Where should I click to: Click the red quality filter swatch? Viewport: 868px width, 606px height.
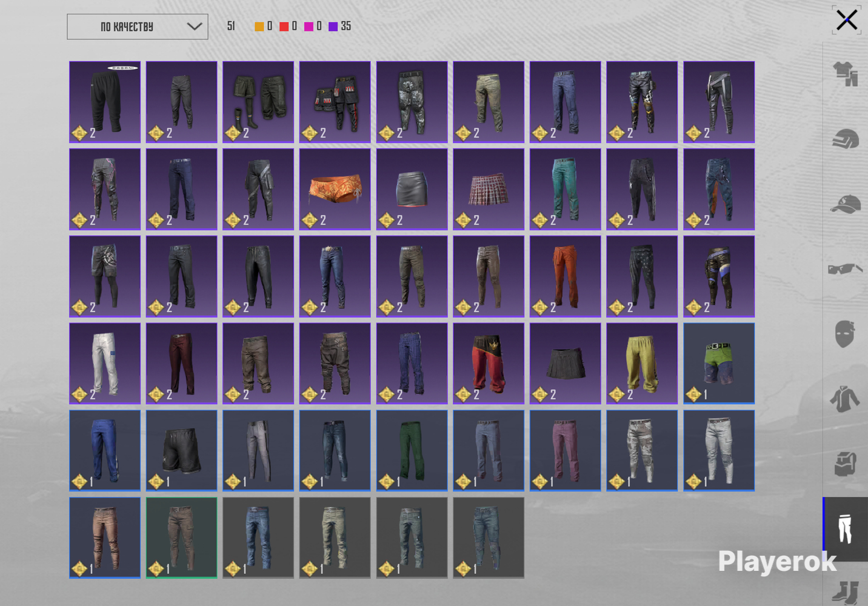pyautogui.click(x=284, y=26)
